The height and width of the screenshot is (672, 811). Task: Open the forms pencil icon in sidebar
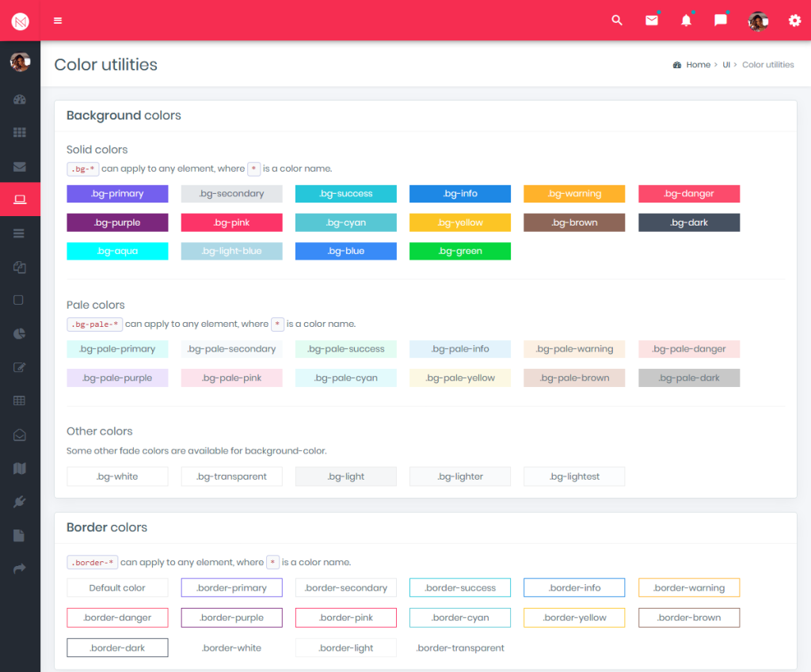[20, 366]
